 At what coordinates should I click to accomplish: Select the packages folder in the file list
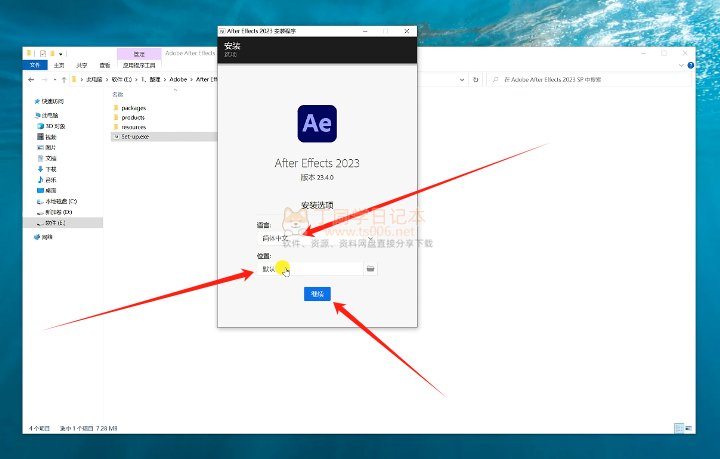click(x=134, y=108)
